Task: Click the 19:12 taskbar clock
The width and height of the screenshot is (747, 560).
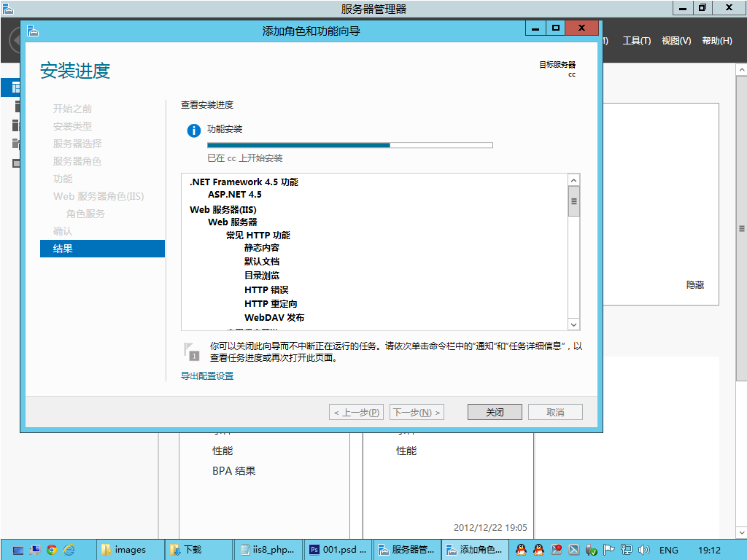Action: (x=709, y=550)
